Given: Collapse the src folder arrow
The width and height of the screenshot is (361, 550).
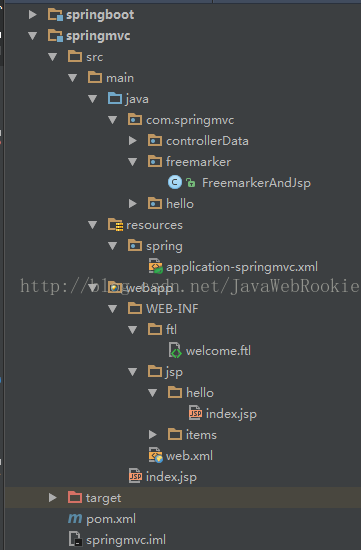Looking at the screenshot, I should (53, 57).
